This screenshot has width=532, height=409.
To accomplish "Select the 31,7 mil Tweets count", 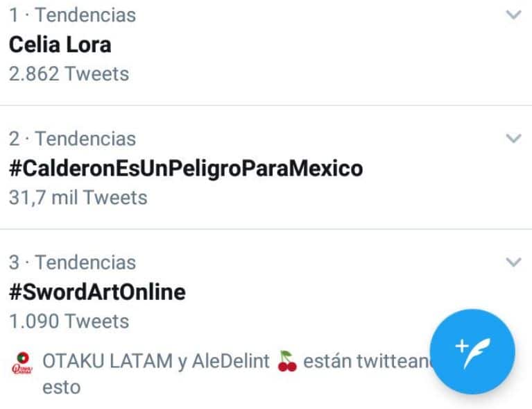I will (x=78, y=197).
